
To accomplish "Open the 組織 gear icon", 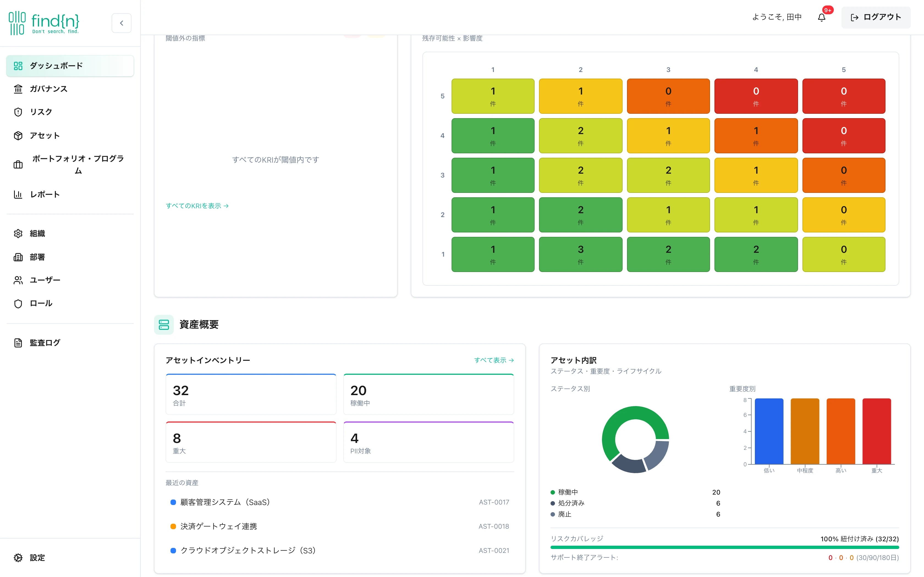I will (18, 234).
